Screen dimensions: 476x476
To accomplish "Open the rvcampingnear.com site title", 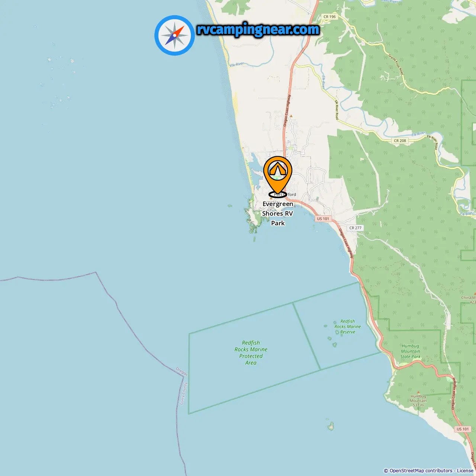I will coord(258,30).
